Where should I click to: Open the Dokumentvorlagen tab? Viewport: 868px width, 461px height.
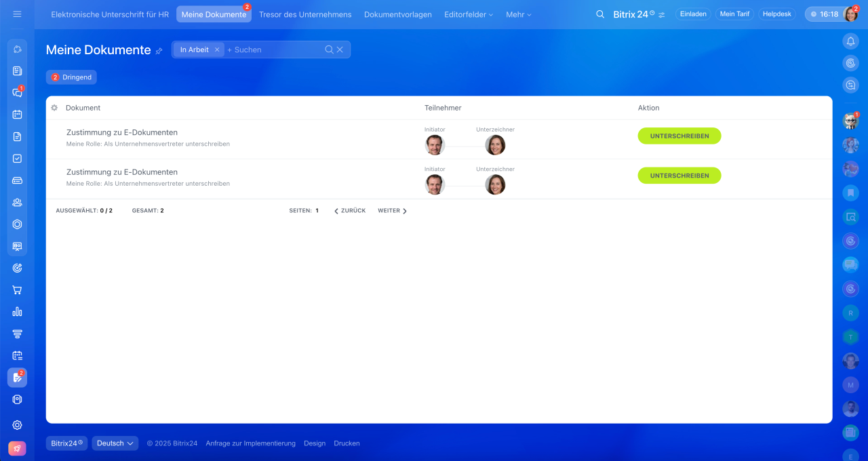398,14
